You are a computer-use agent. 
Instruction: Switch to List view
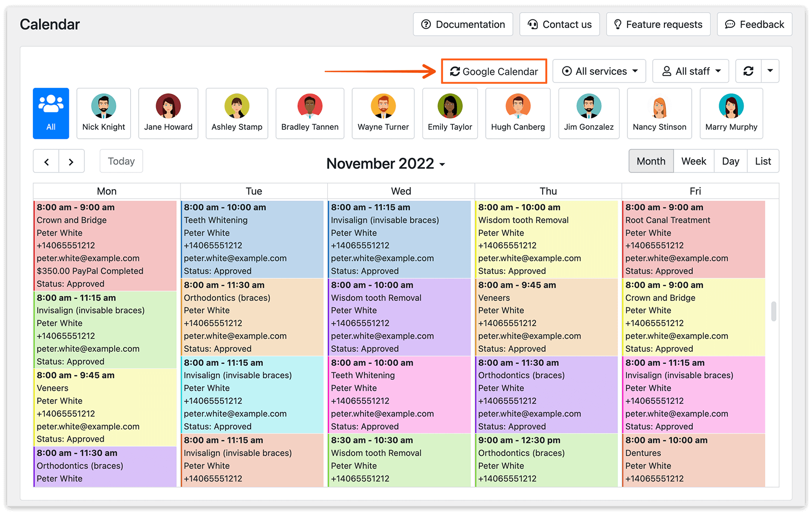point(763,161)
